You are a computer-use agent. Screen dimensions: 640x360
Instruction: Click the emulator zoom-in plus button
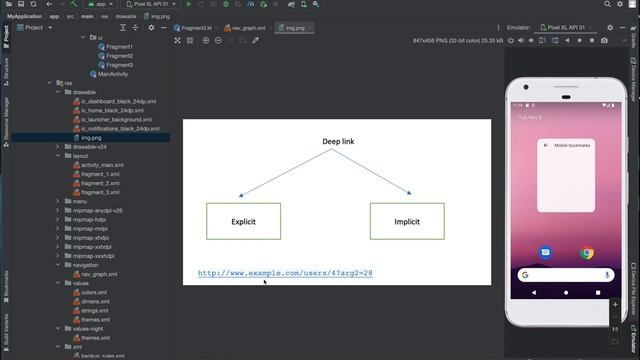[615, 304]
